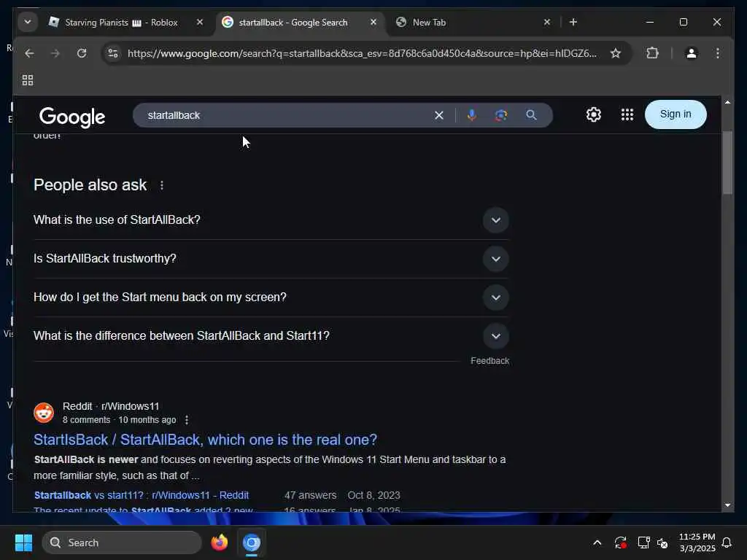Open the muted volume tray icon
The image size is (747, 560).
click(662, 542)
